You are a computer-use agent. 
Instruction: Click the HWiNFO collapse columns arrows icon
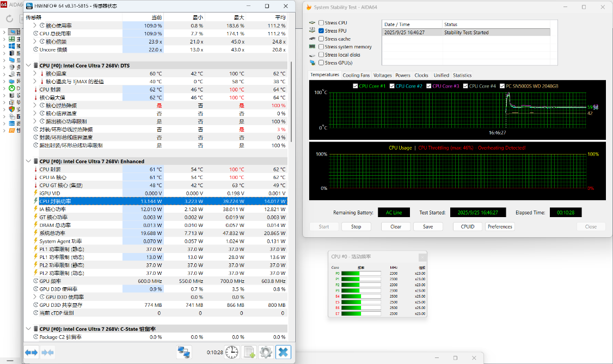pos(47,353)
